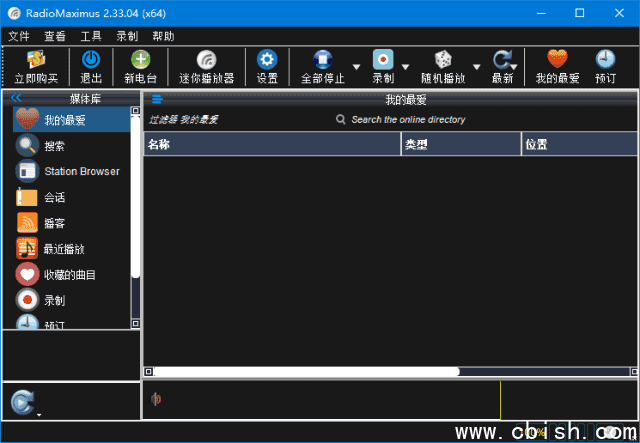The height and width of the screenshot is (443, 640).
Task: Open Settings (设置) gear icon
Action: point(267,60)
